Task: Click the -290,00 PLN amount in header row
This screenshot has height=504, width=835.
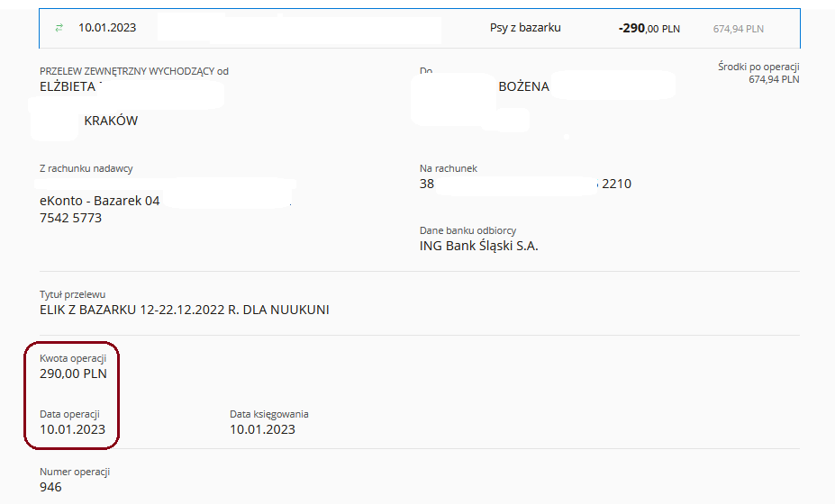Action: [649, 29]
